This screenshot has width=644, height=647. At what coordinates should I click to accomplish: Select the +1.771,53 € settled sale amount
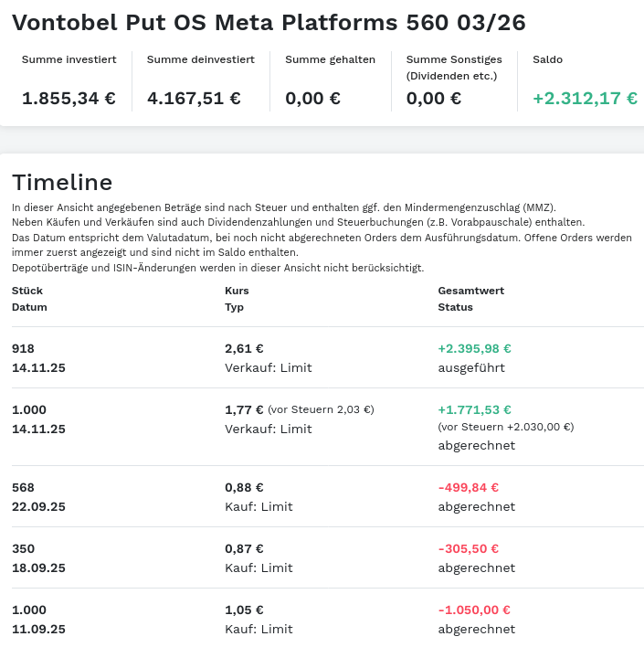[x=474, y=409]
